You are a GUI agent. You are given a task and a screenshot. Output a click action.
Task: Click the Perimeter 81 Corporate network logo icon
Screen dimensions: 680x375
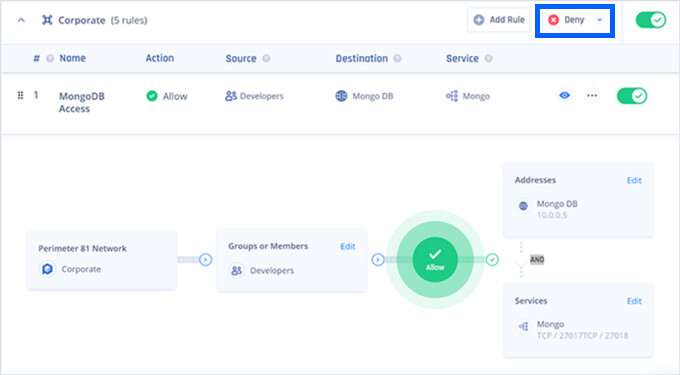47,269
